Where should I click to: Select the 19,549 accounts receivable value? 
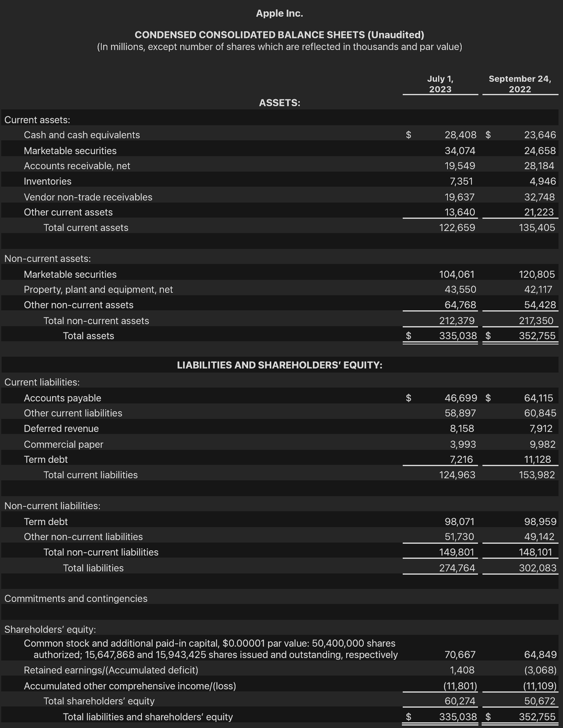click(460, 166)
